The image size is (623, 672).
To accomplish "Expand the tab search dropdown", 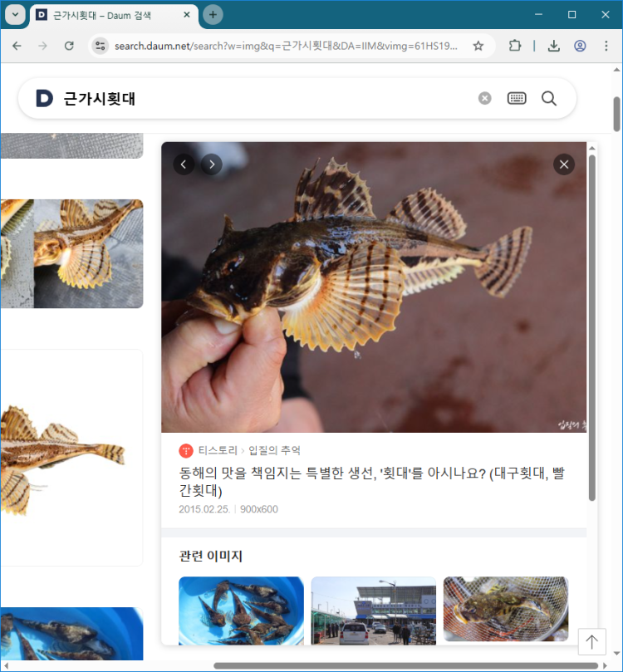I will 15,15.
